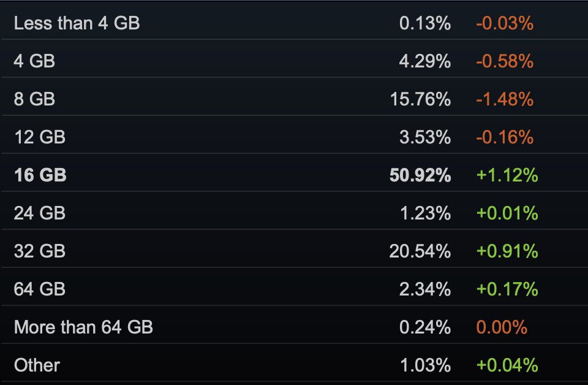Select the '8 GB' row label
This screenshot has height=385, width=588.
(34, 99)
